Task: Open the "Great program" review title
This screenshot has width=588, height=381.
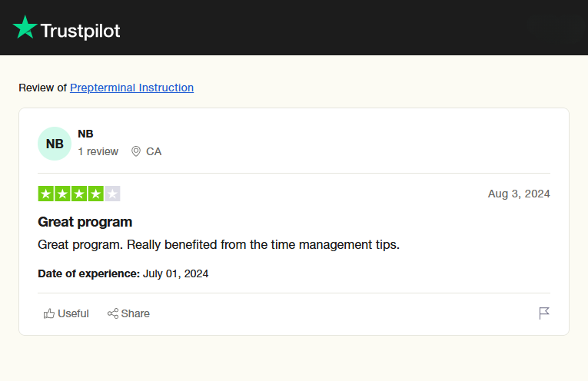Action: (x=85, y=222)
